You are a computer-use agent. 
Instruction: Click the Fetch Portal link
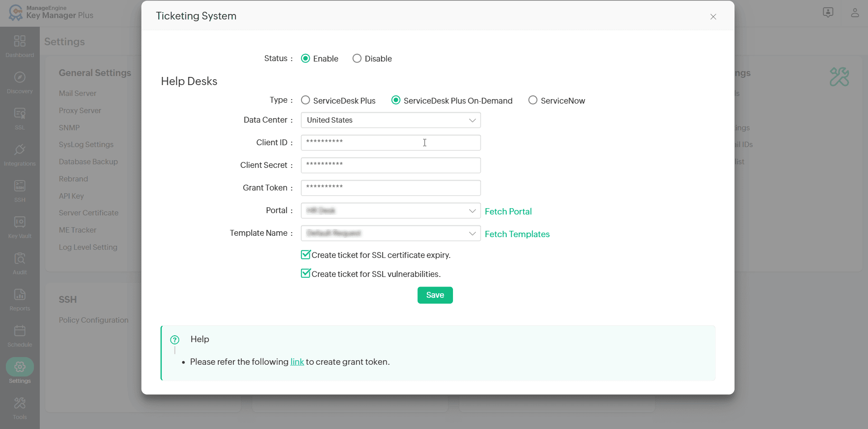coord(508,211)
